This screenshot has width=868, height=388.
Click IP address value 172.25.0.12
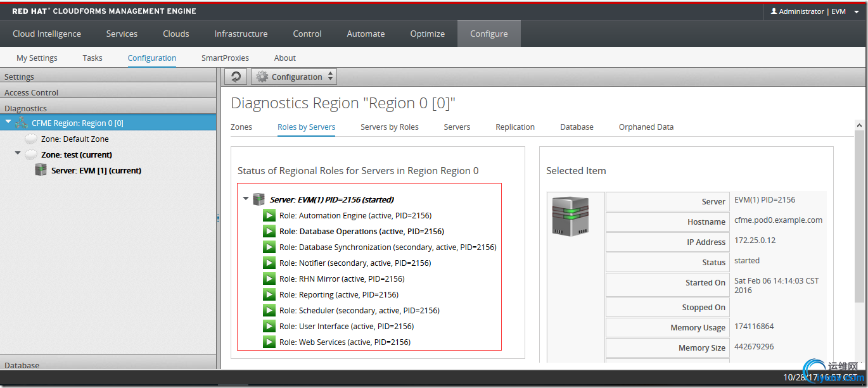pos(754,241)
